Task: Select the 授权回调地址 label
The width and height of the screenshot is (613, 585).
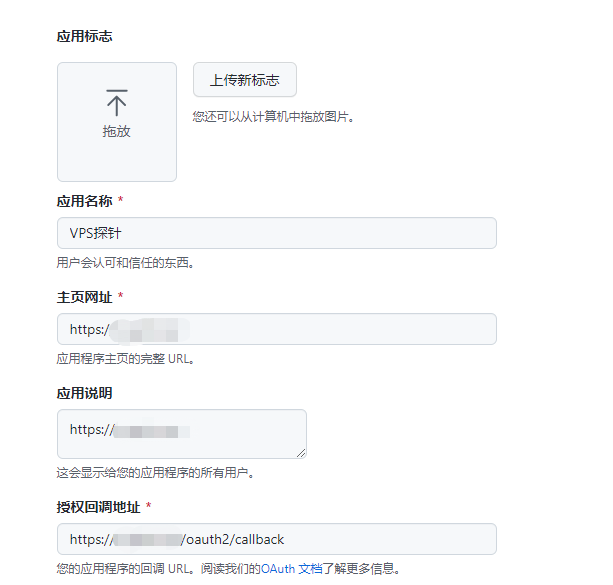Action: 99,507
